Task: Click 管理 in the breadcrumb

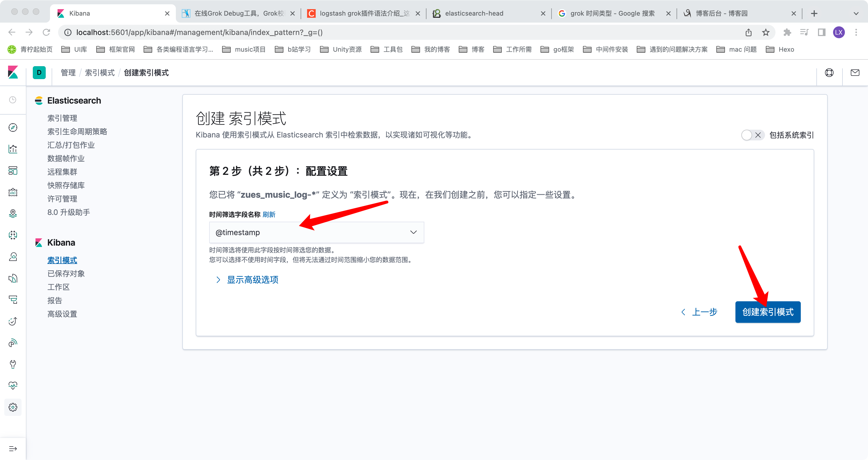Action: point(68,72)
